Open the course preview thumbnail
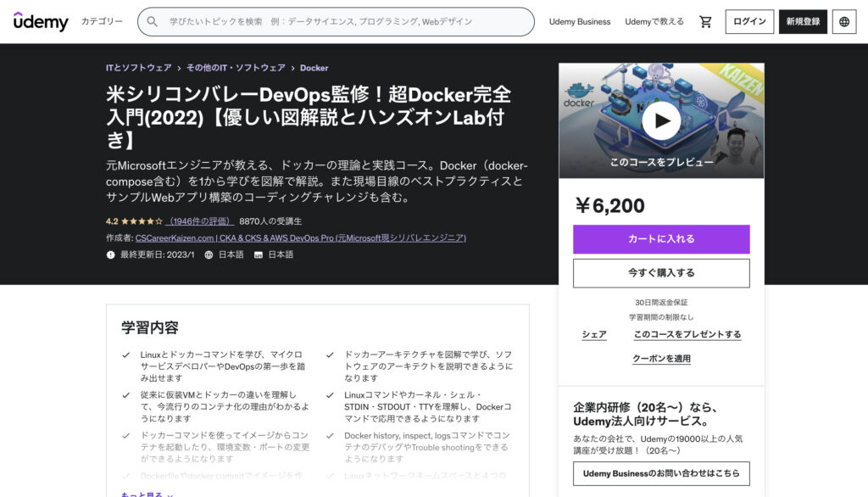This screenshot has height=497, width=868. tap(661, 120)
